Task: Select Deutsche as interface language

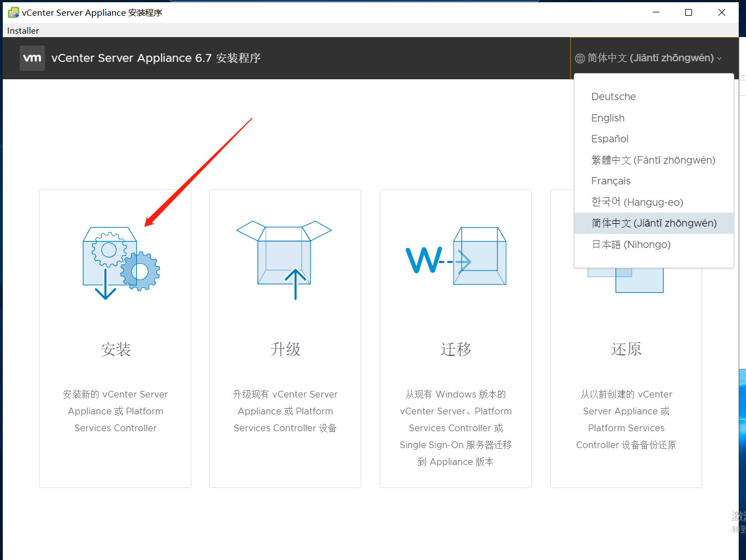Action: (x=613, y=96)
